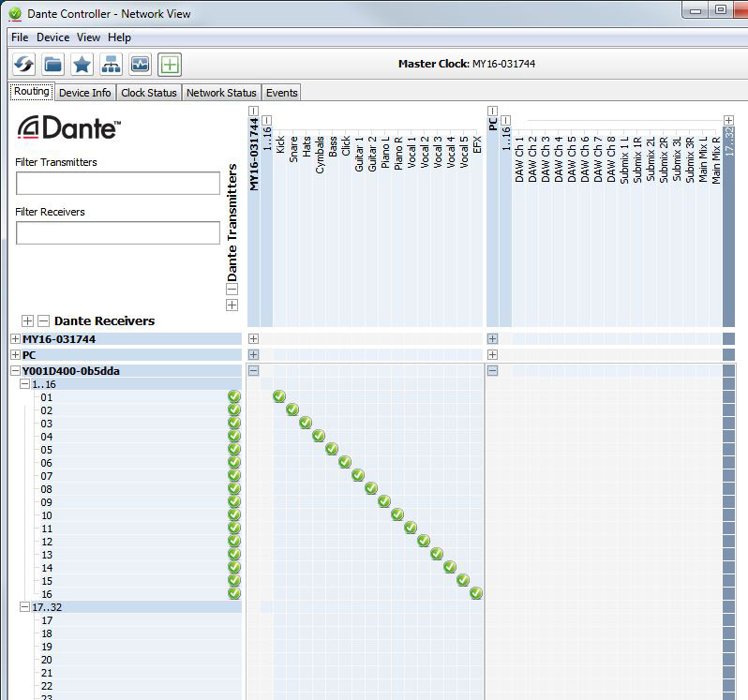Collapse the Y001D400-0b5dda receiver device

(15, 371)
